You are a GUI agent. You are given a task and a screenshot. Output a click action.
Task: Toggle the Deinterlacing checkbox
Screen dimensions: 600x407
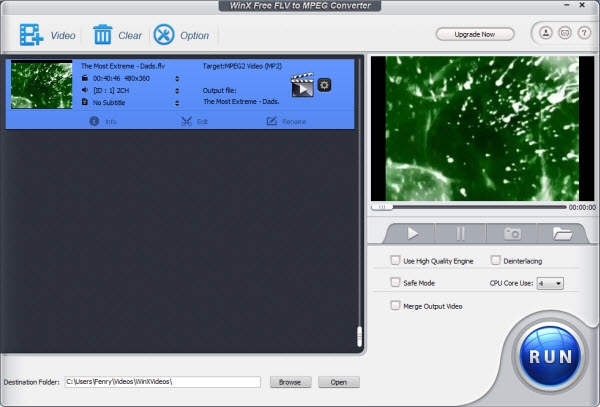tap(496, 260)
